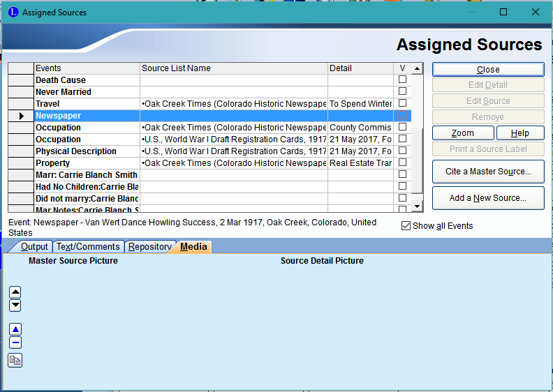The image size is (553, 392).
Task: Click Oak Creek Times source in Travel row
Action: tap(234, 104)
